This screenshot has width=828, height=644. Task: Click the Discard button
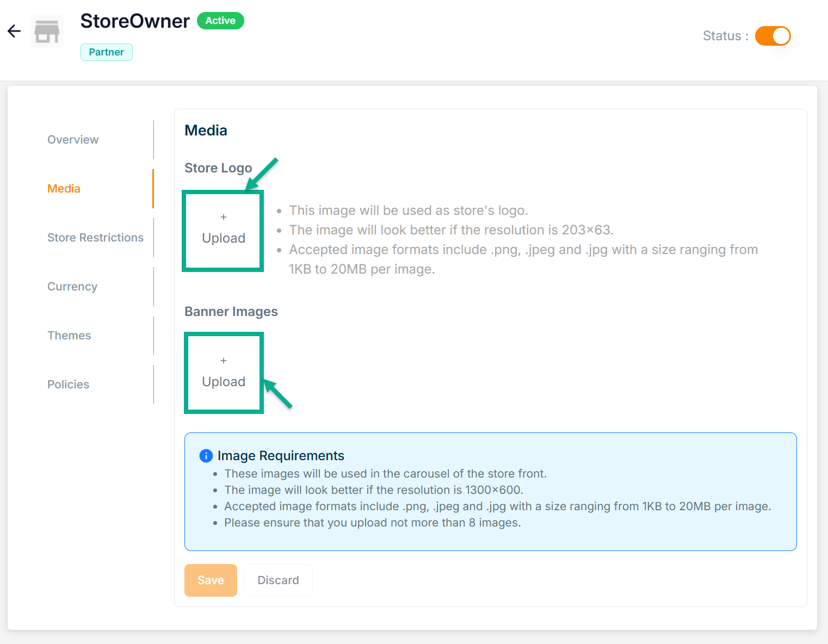(x=278, y=580)
